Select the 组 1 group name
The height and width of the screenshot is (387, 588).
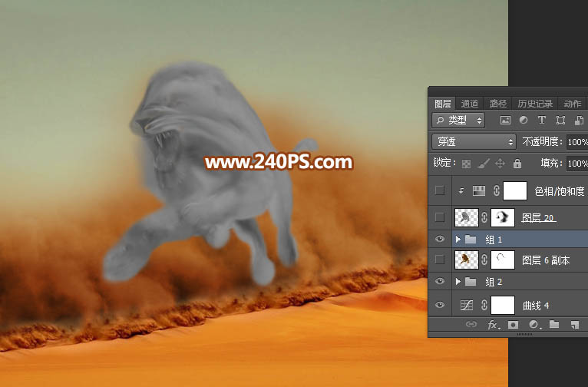click(x=494, y=240)
